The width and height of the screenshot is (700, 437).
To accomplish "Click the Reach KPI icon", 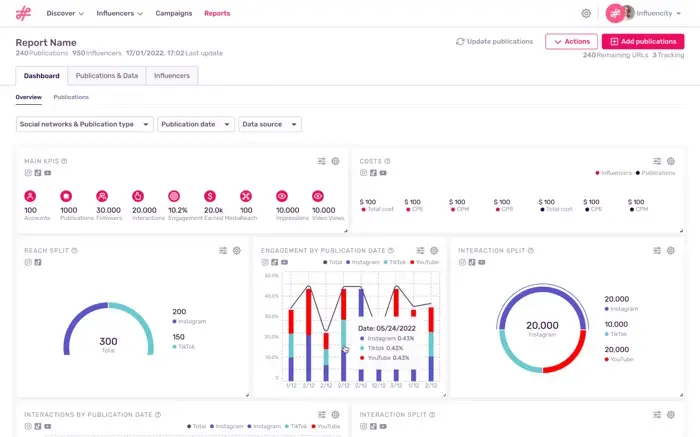I will [x=246, y=196].
